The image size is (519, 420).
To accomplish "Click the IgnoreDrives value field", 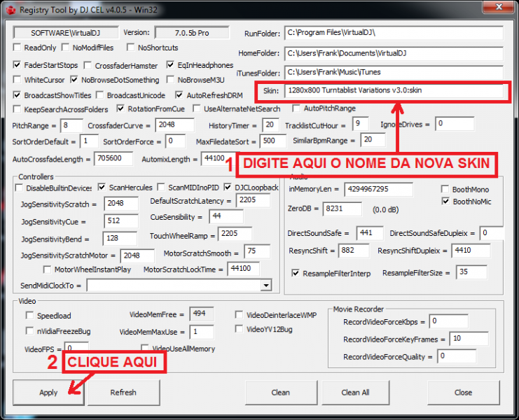I will click(455, 124).
